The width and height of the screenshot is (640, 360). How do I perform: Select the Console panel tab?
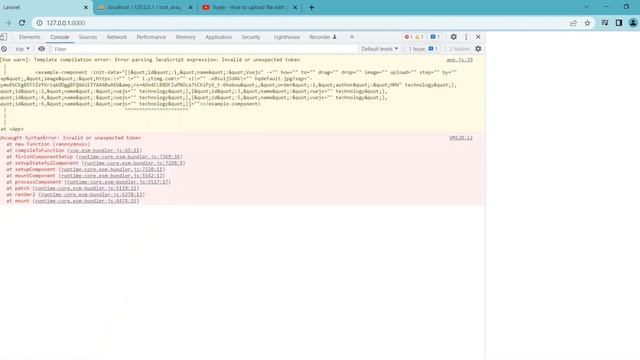click(60, 37)
